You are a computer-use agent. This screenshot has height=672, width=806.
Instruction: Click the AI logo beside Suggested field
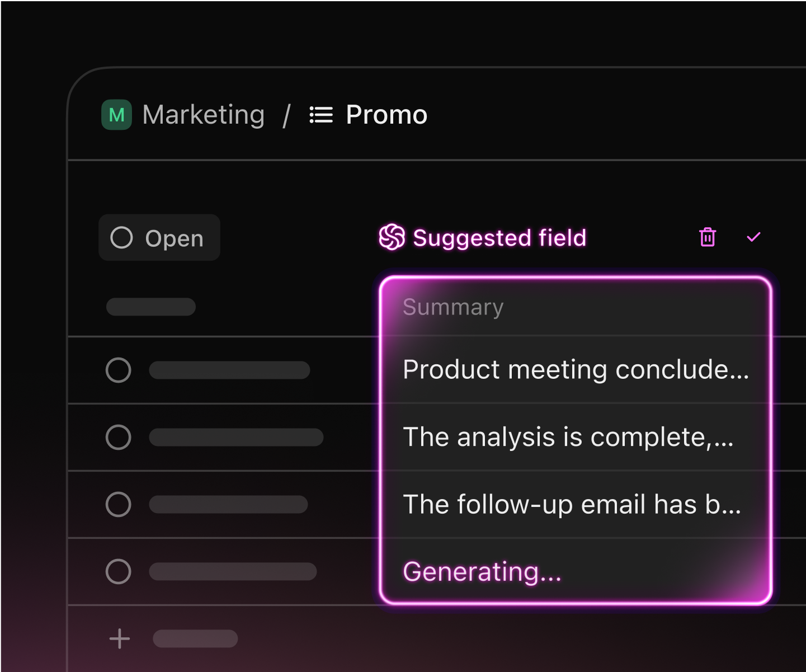coord(392,237)
